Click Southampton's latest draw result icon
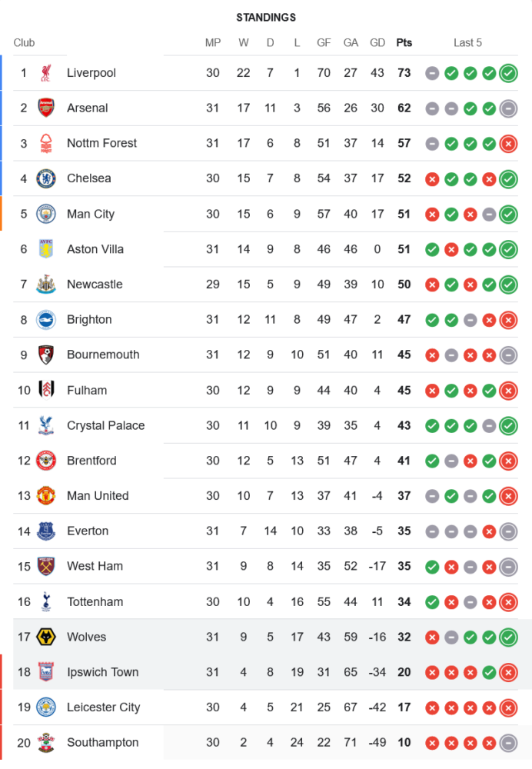The image size is (532, 769). tap(507, 743)
